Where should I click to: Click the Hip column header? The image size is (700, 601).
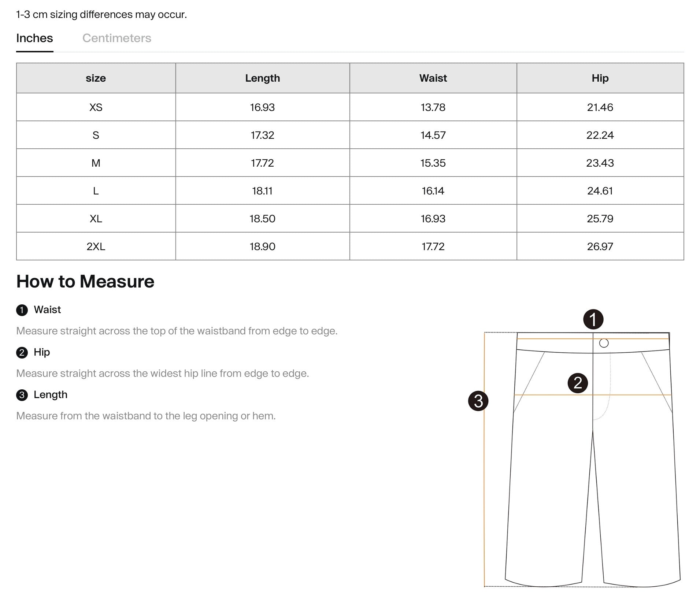[600, 78]
